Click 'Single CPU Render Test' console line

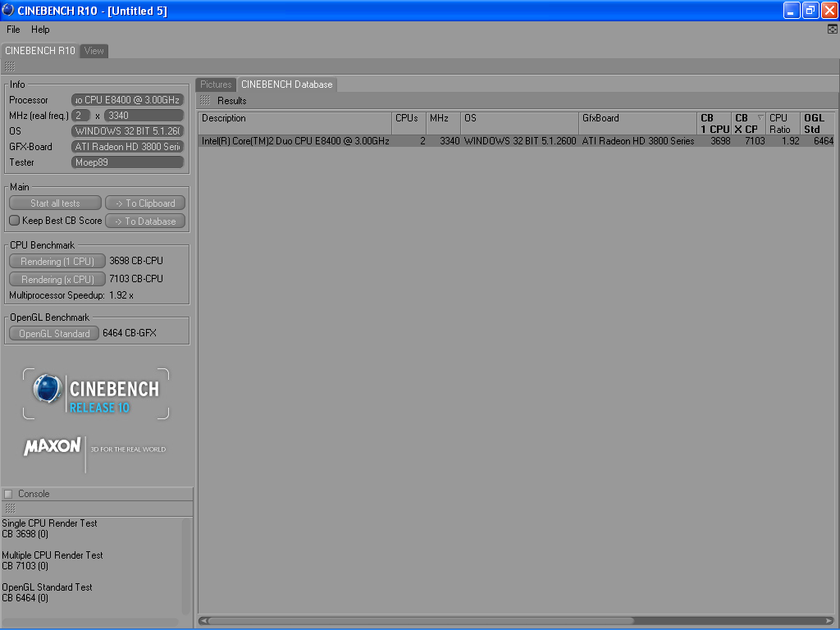click(50, 523)
